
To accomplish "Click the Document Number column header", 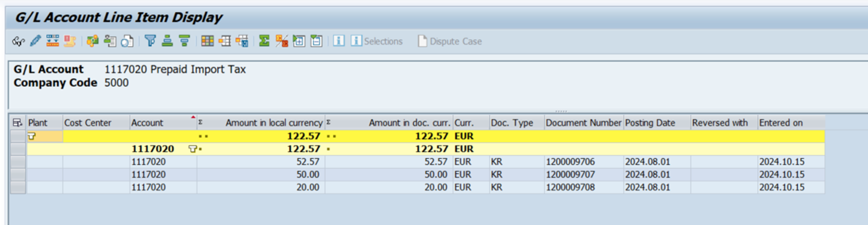I will coord(584,123).
